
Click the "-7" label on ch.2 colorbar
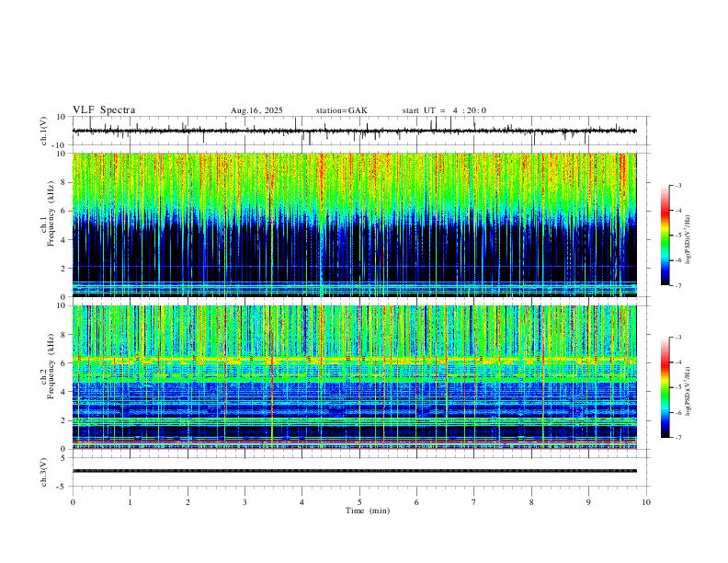point(678,438)
